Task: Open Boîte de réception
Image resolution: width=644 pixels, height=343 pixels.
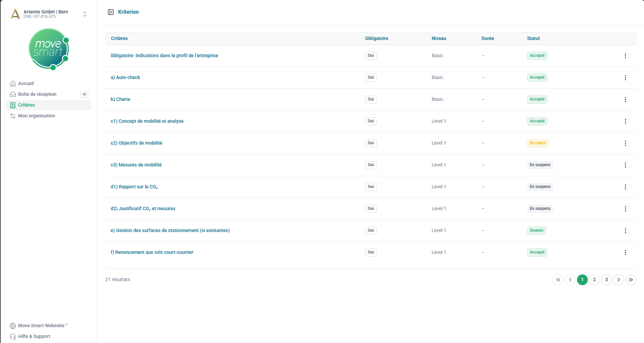Action: 37,94
